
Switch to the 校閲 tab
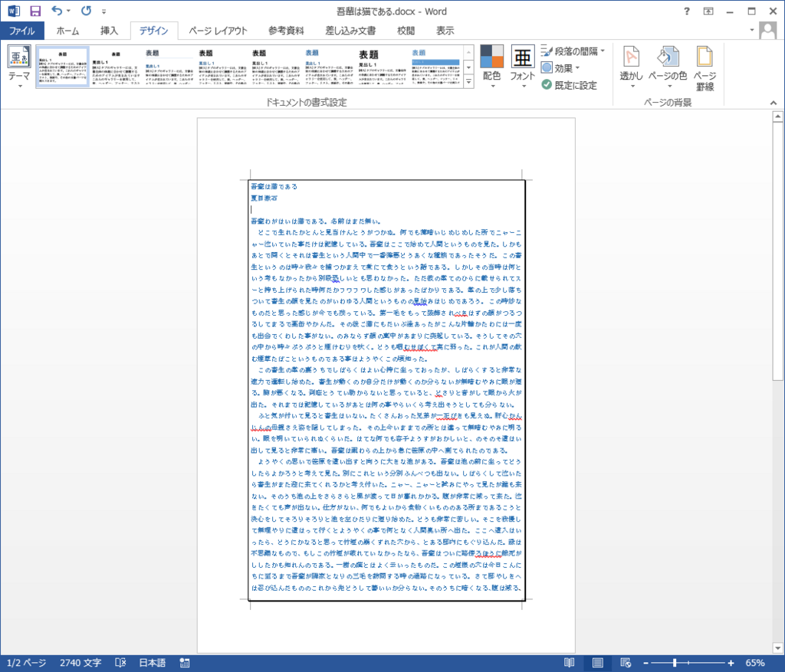tap(406, 31)
